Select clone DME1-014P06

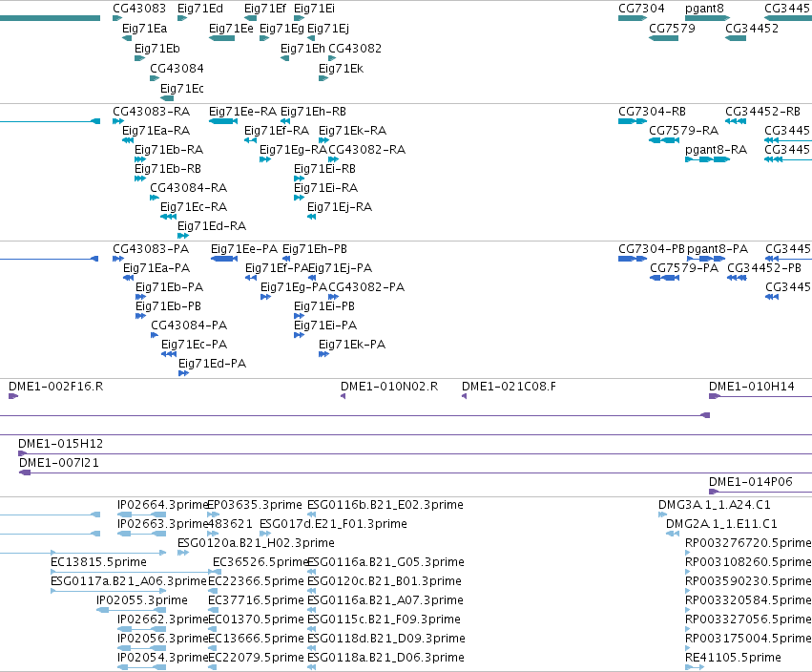[x=750, y=482]
